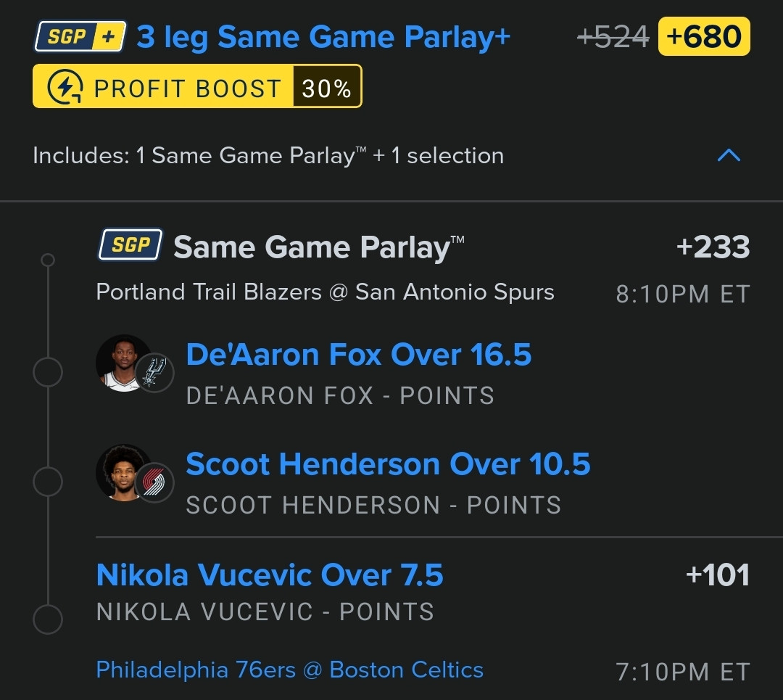Click the SGP Same Game Parlay badge
783x700 pixels.
pyautogui.click(x=130, y=245)
